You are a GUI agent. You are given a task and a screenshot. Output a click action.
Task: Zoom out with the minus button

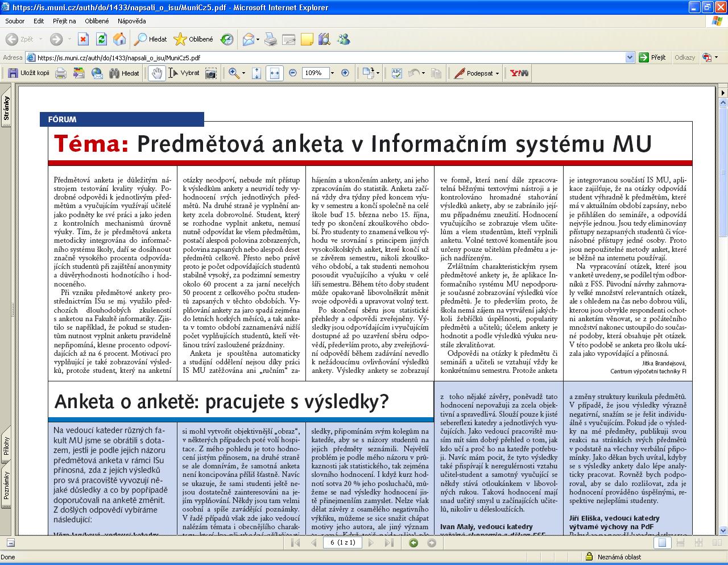tap(293, 73)
